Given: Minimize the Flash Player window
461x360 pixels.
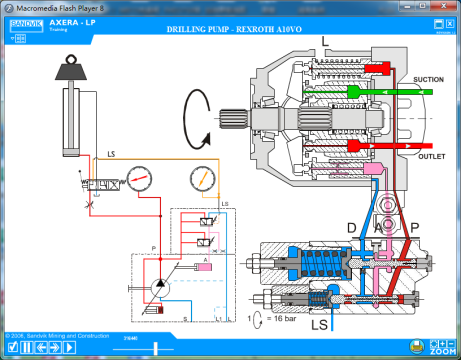Looking at the screenshot, I should (407, 6).
